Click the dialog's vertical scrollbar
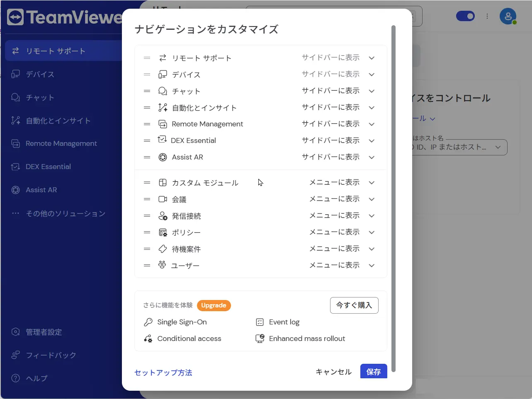 pos(394,199)
